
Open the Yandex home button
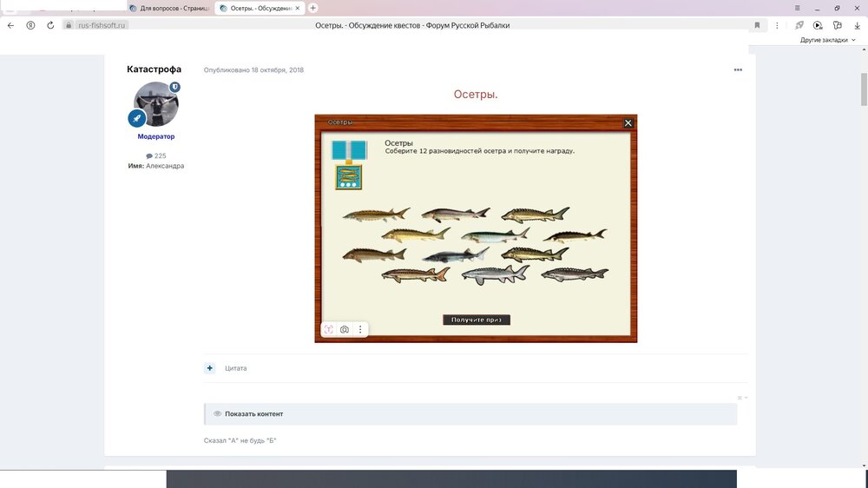pyautogui.click(x=30, y=25)
